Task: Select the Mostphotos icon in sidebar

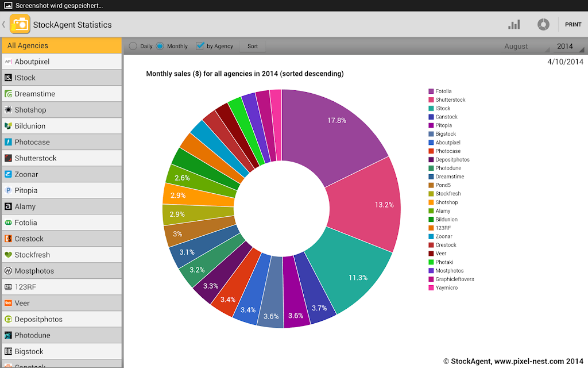Action: point(8,271)
